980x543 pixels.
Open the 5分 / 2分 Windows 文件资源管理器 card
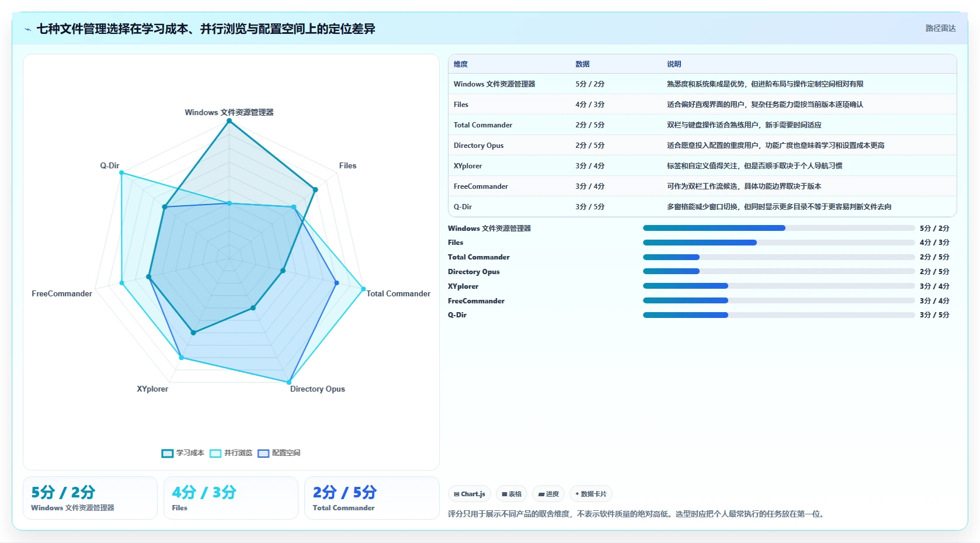tap(90, 498)
